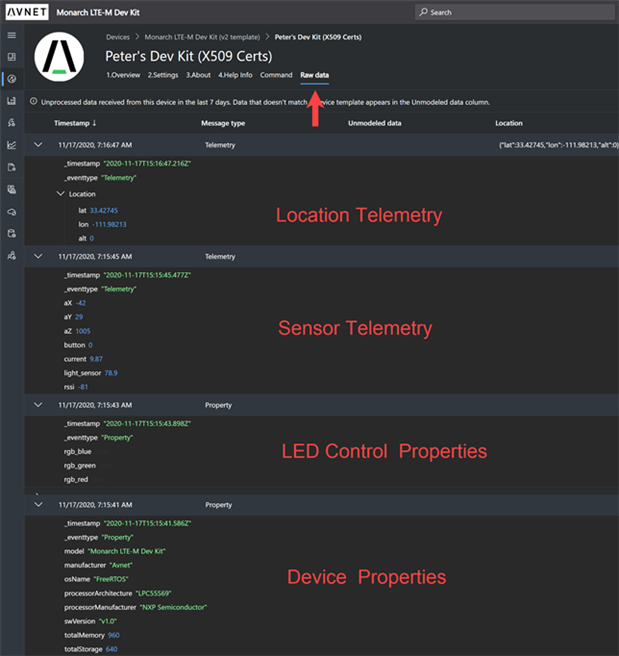619x656 pixels.
Task: Collapse the 7:15:45 AM Telemetry row
Action: click(x=38, y=257)
